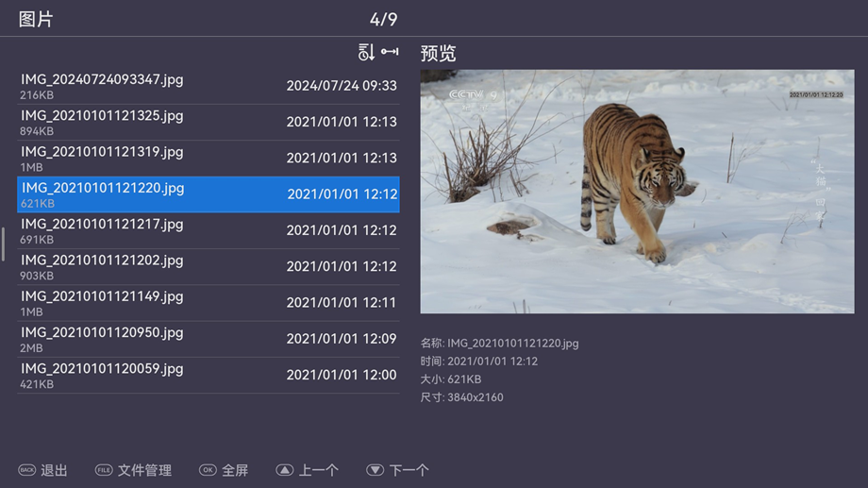The height and width of the screenshot is (488, 868).
Task: Select IMG_20240724093347.jpg in the list
Action: pyautogui.click(x=208, y=87)
